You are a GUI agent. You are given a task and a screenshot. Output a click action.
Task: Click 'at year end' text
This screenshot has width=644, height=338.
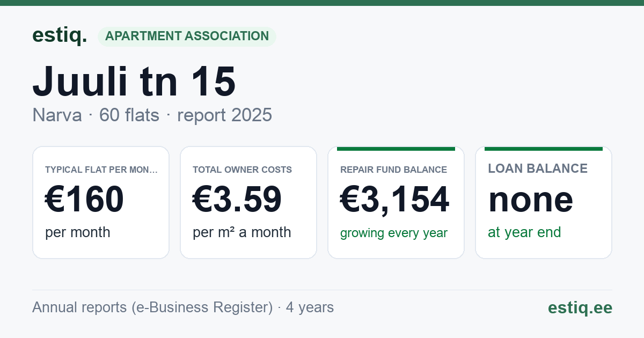[524, 232]
